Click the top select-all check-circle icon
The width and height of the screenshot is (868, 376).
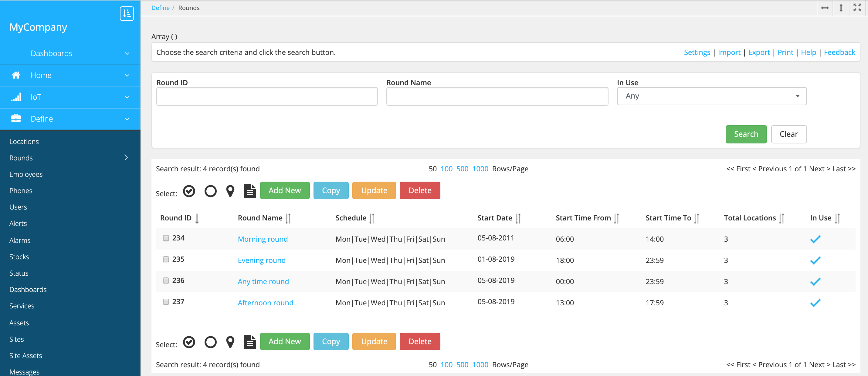189,191
